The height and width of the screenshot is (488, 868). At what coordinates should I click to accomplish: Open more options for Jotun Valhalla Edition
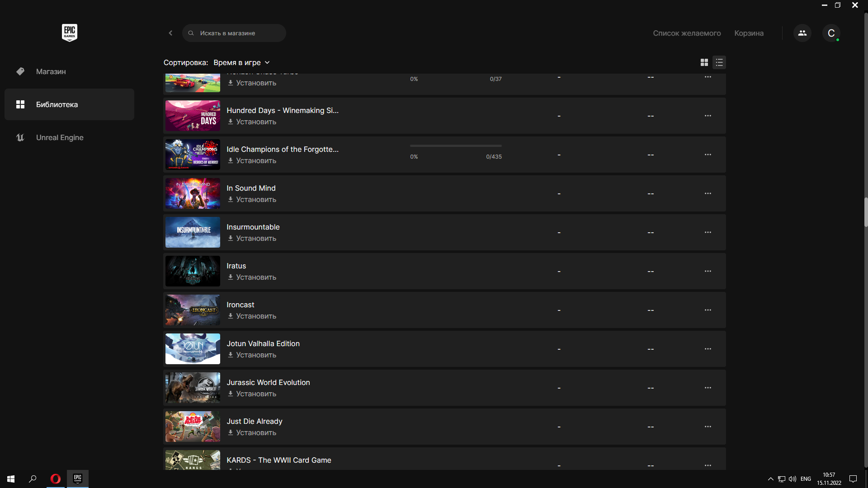[708, 349]
